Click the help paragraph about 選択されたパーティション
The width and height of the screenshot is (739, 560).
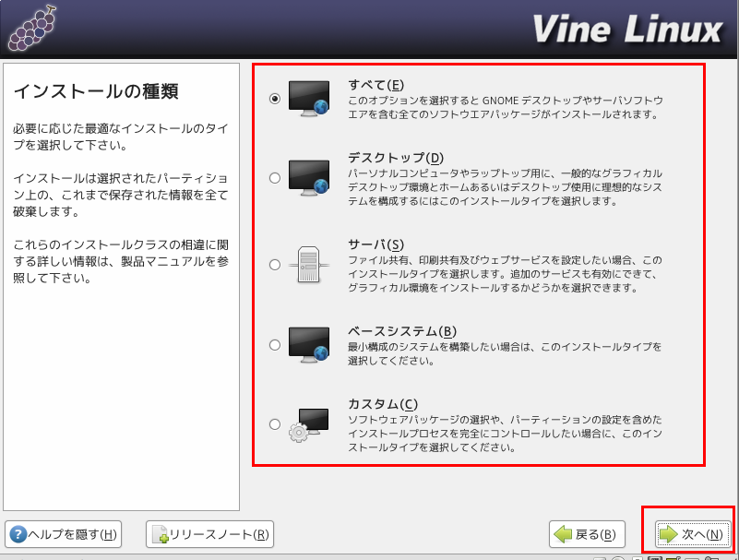point(121,195)
